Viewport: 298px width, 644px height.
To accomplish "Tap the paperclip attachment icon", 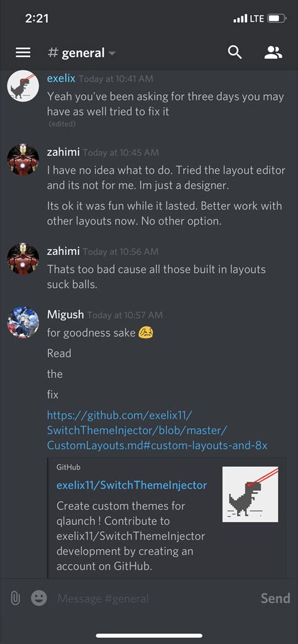I will 15,598.
